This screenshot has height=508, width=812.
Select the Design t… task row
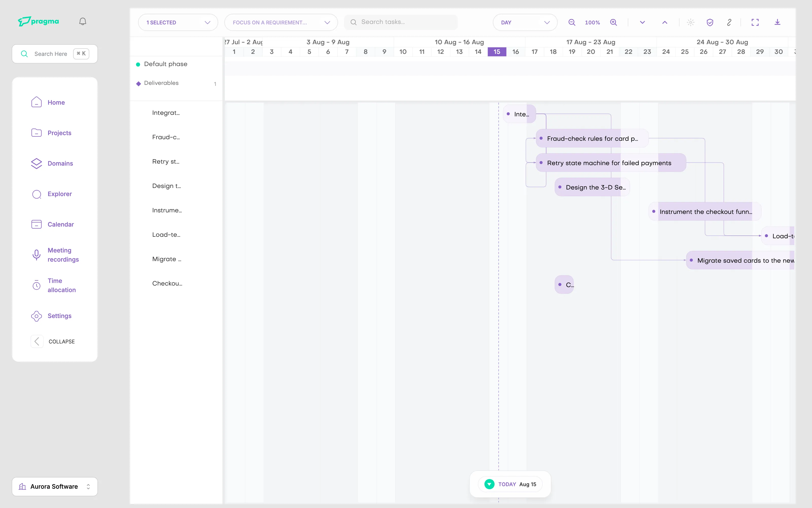[x=176, y=186]
